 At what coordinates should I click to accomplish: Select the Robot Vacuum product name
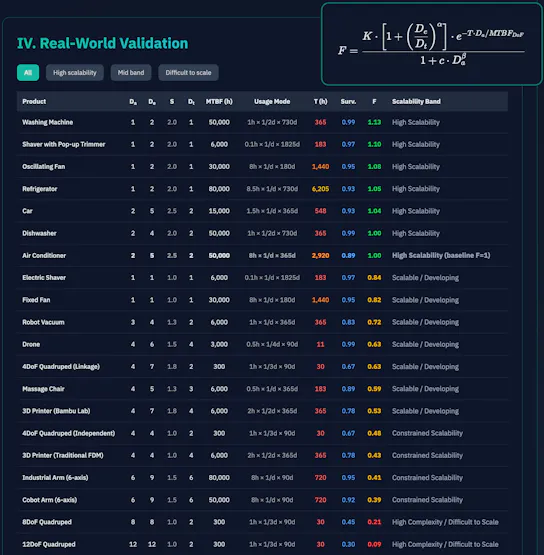point(43,322)
